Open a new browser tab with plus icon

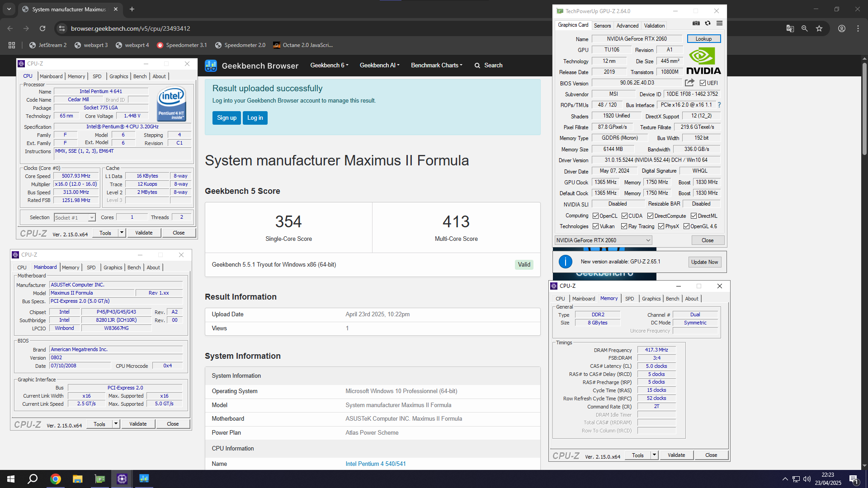[132, 9]
